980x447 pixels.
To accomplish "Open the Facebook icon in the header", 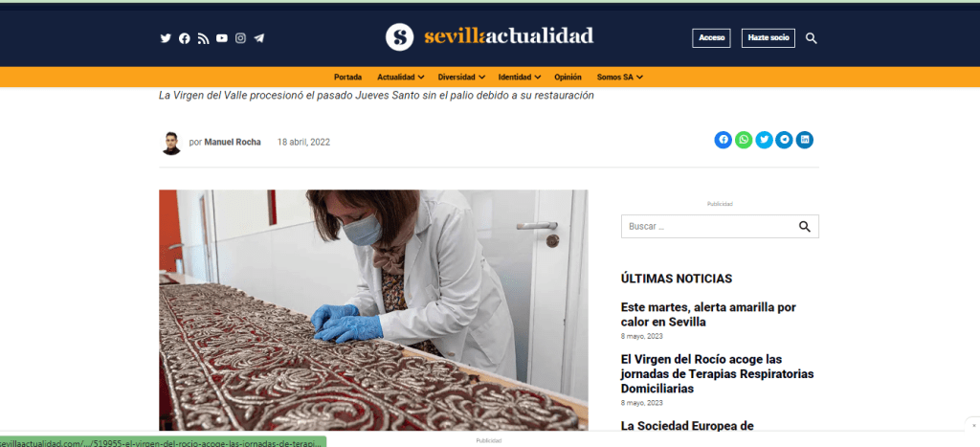I will (185, 38).
